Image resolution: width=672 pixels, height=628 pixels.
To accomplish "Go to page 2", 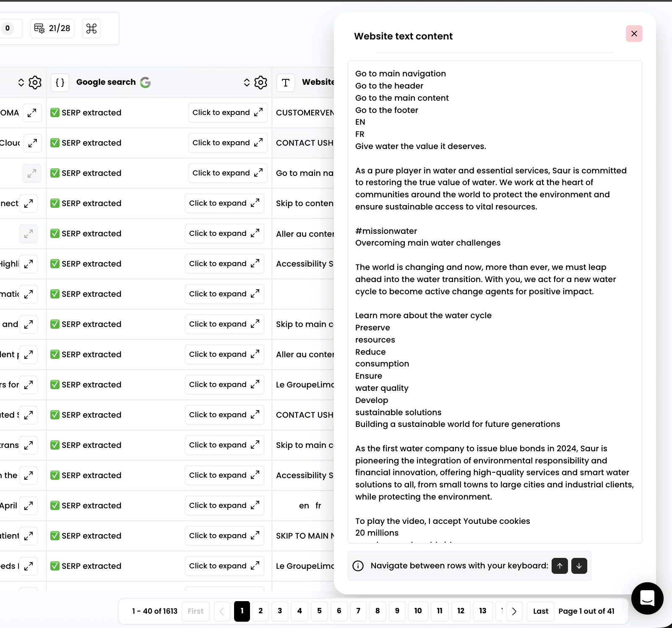I will point(260,611).
